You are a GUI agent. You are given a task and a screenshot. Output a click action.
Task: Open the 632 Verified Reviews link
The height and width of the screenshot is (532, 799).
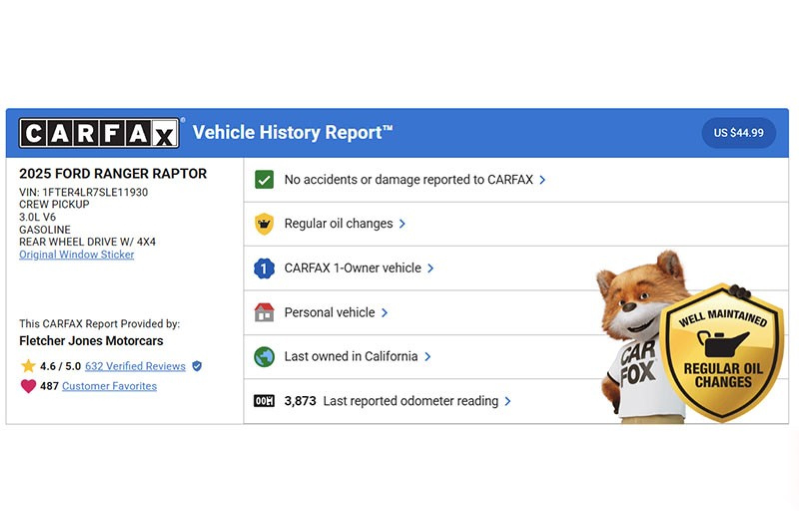pyautogui.click(x=135, y=366)
